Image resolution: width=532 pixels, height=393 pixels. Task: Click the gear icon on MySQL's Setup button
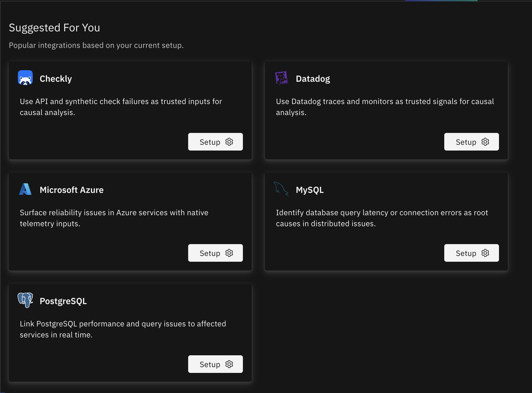coord(485,253)
